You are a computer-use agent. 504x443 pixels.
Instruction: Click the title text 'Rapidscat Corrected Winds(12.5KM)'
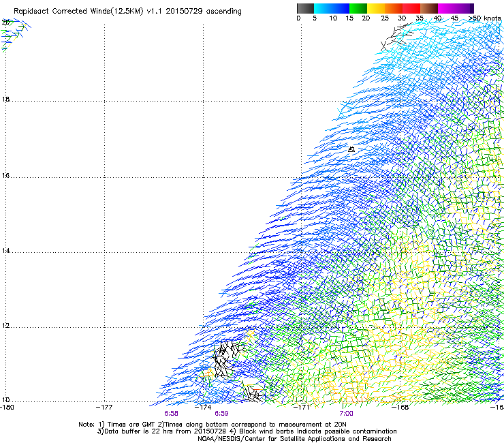78,12
